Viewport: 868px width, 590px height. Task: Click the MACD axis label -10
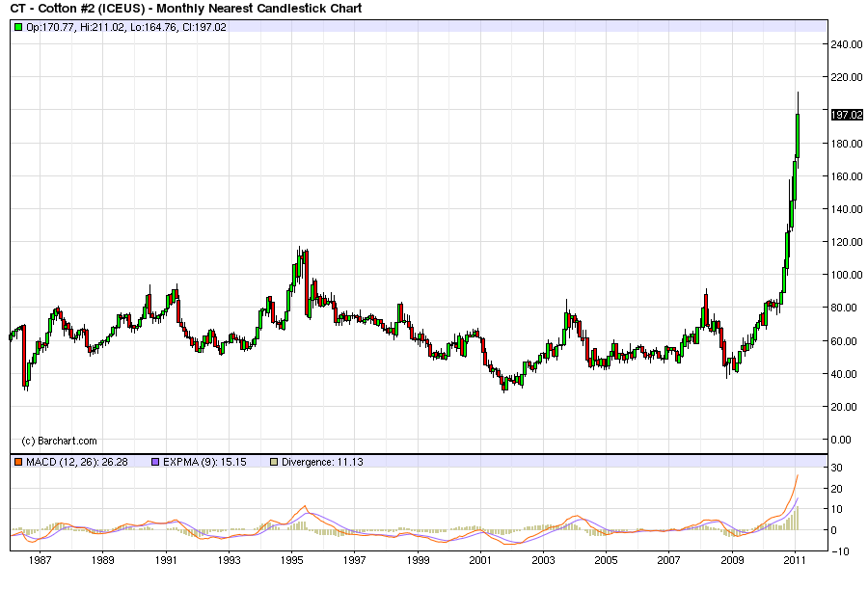pyautogui.click(x=839, y=551)
